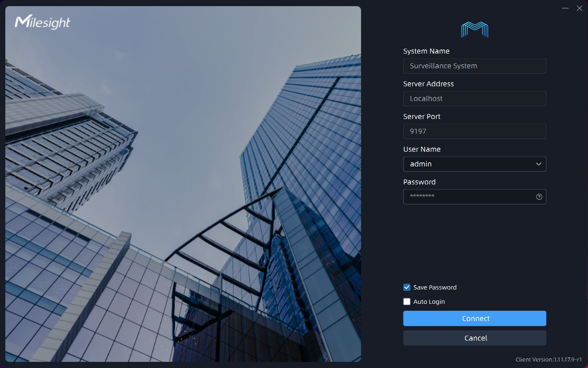588x368 pixels.
Task: Click the blue M brand icon above System Name
Action: (474, 29)
